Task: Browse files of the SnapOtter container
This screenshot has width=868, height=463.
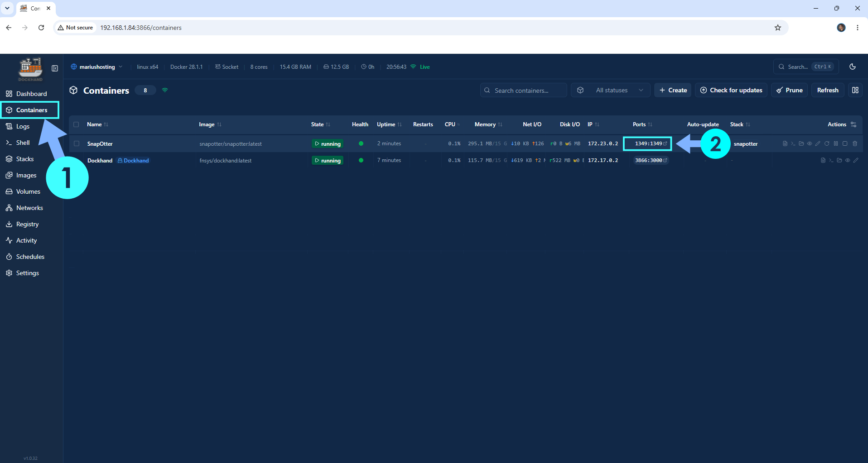Action: coord(801,143)
